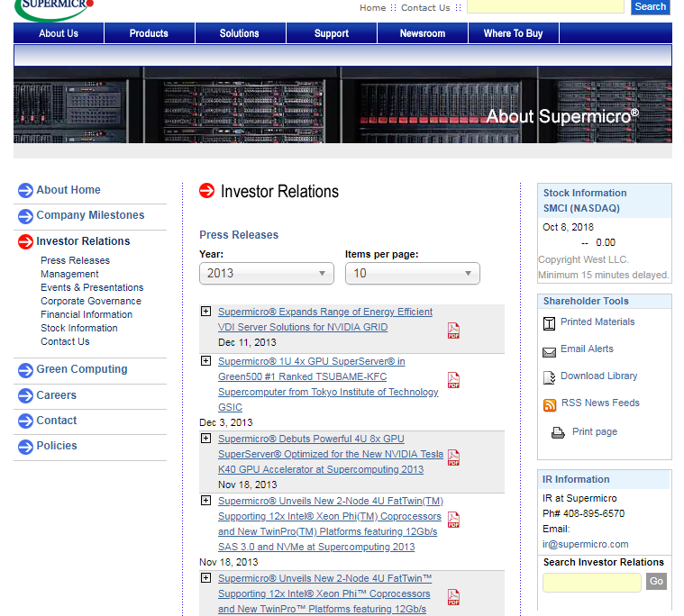The width and height of the screenshot is (684, 616).
Task: Click the Policies arrow icon
Action: (25, 447)
